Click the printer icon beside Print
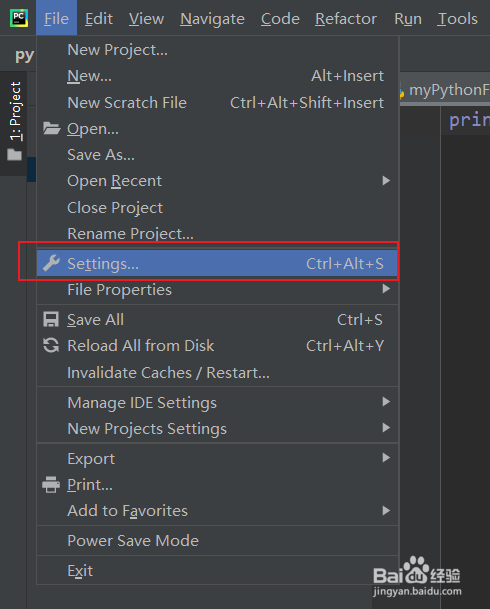Viewport: 490px width, 609px height. [x=51, y=484]
